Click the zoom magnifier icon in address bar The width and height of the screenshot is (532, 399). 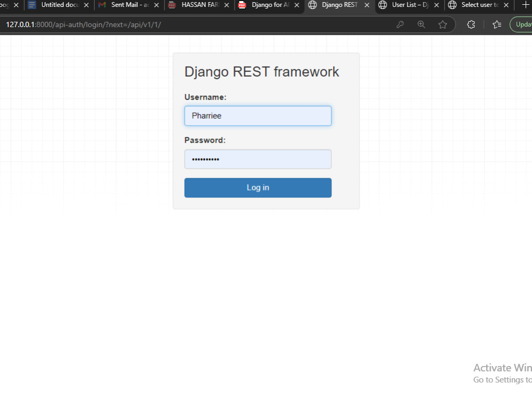coord(421,24)
